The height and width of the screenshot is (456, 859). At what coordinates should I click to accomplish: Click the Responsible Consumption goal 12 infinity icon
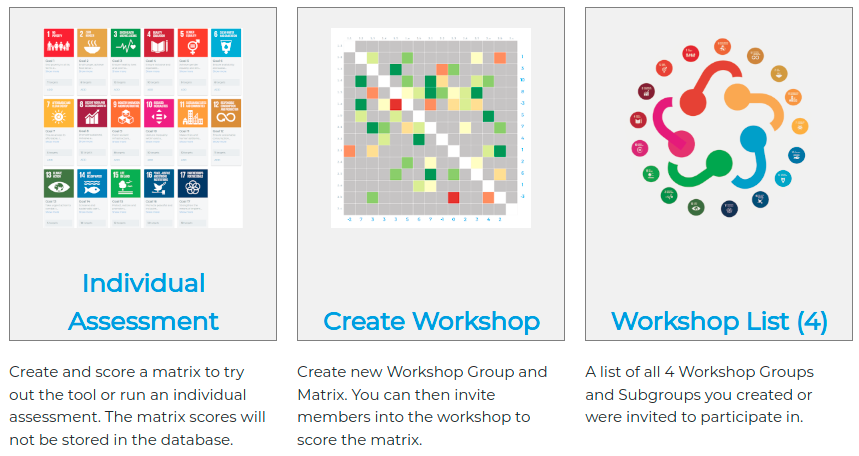(x=226, y=114)
